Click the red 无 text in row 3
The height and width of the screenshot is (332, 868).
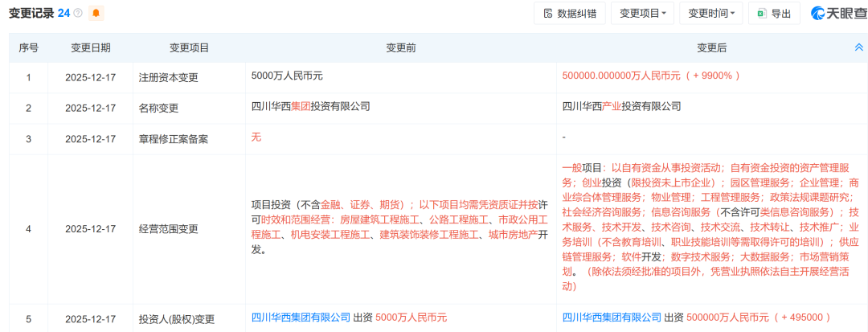pos(256,137)
